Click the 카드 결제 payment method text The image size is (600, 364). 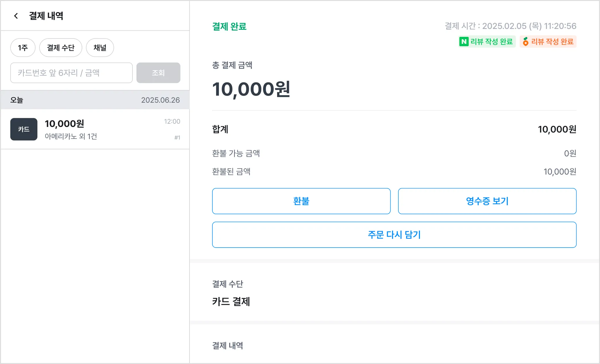(231, 301)
